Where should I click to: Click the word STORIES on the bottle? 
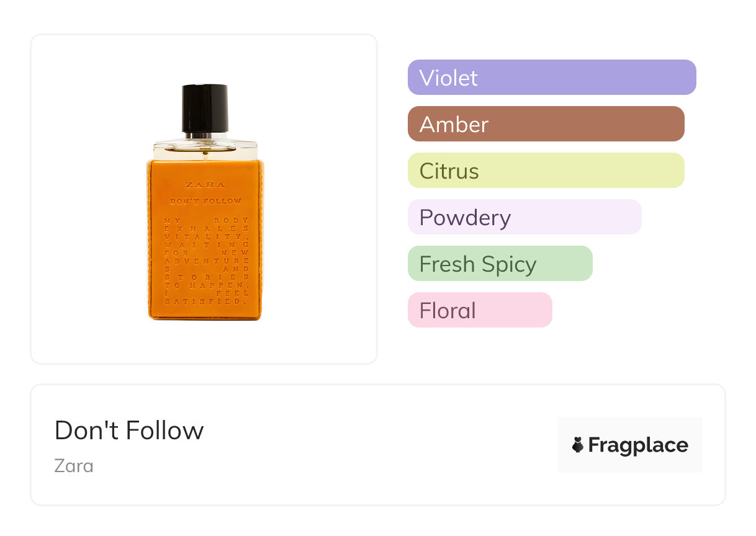(205, 277)
